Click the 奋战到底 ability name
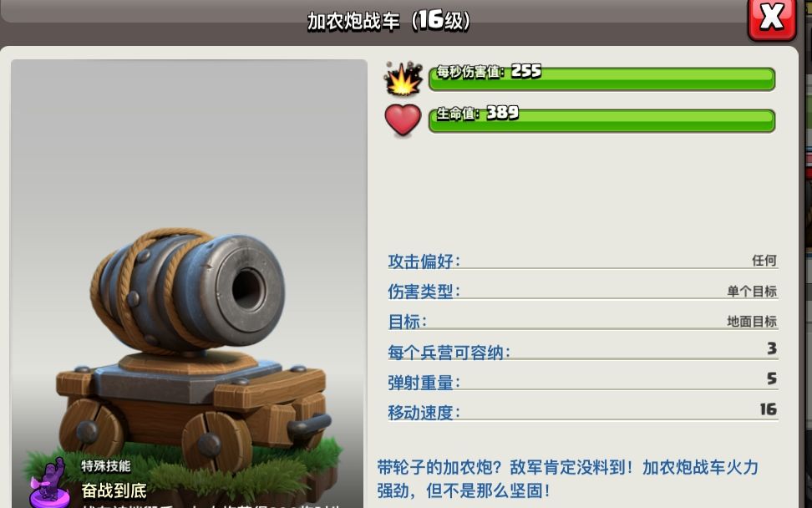 (114, 490)
